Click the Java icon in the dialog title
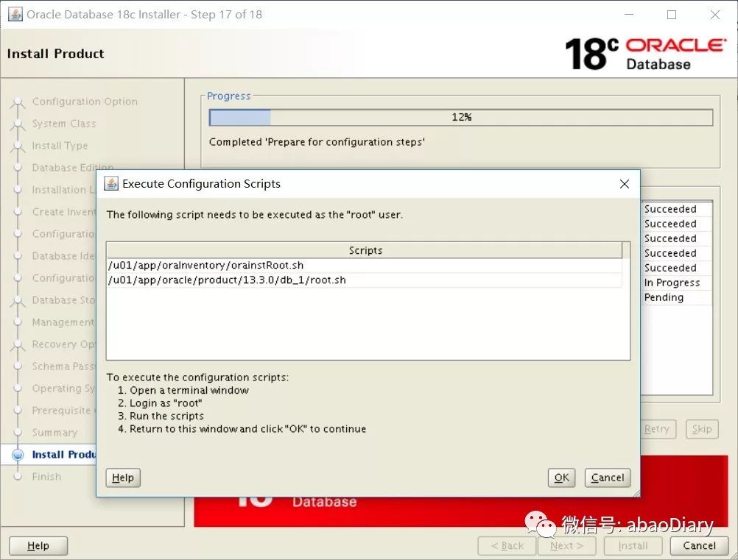738x560 pixels. coord(111,183)
